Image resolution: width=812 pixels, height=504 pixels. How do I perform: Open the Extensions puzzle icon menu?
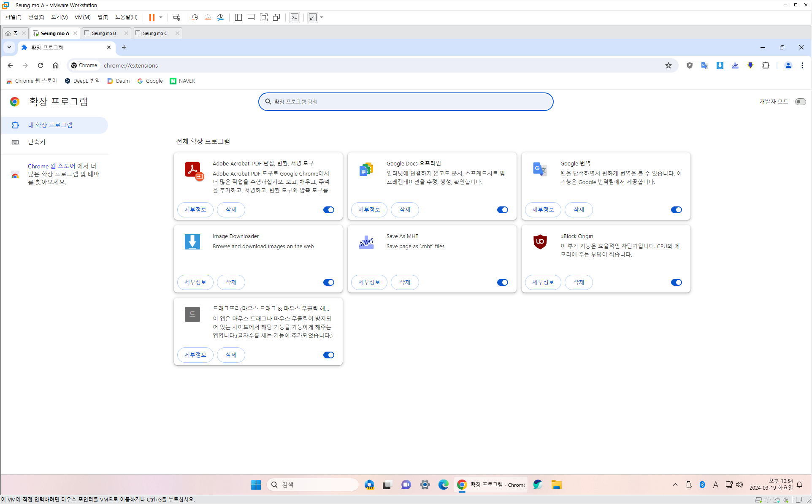(x=766, y=65)
